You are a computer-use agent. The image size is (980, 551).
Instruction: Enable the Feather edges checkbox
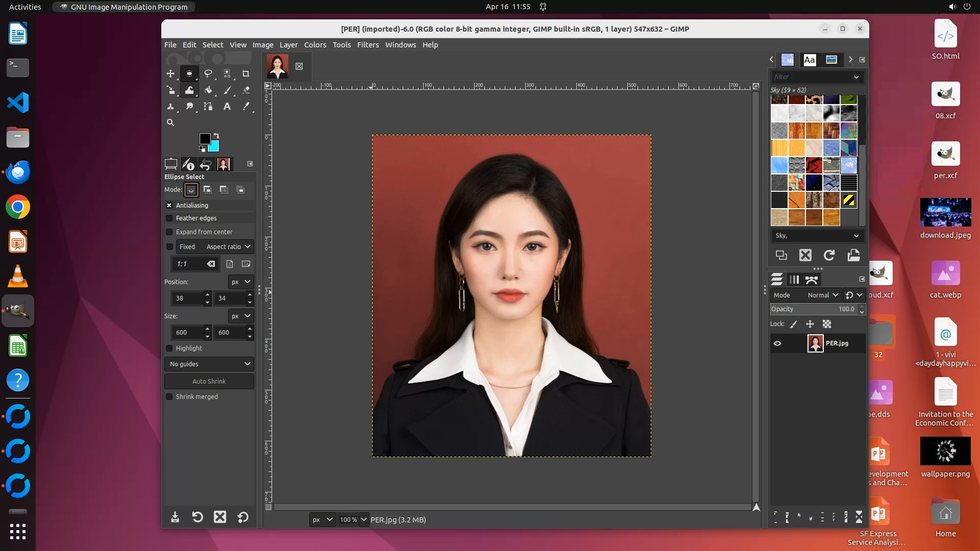169,218
